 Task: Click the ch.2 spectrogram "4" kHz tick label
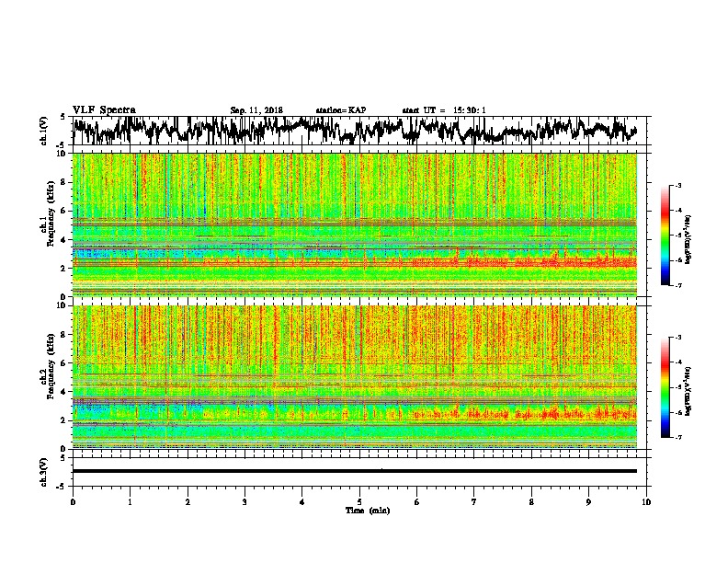pos(64,392)
